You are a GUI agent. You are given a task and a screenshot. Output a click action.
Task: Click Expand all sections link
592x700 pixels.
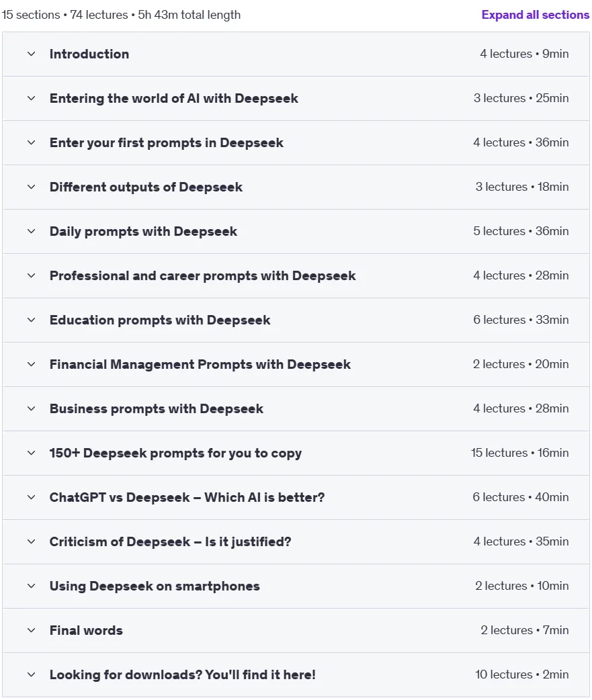536,15
